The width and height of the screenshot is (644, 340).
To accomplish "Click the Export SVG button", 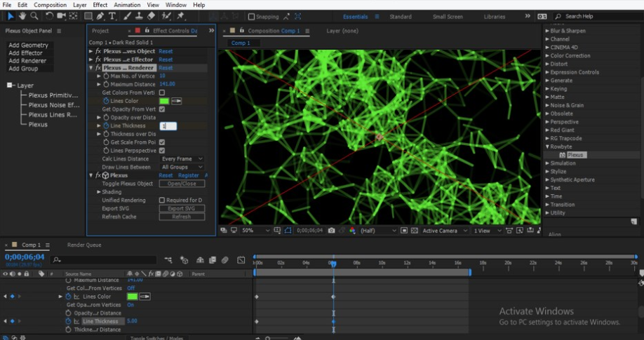I will (182, 208).
